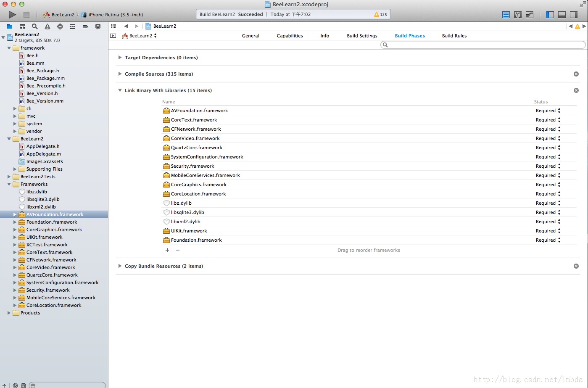This screenshot has height=388, width=588.
Task: Open the Find navigator magnifier
Action: 35,26
